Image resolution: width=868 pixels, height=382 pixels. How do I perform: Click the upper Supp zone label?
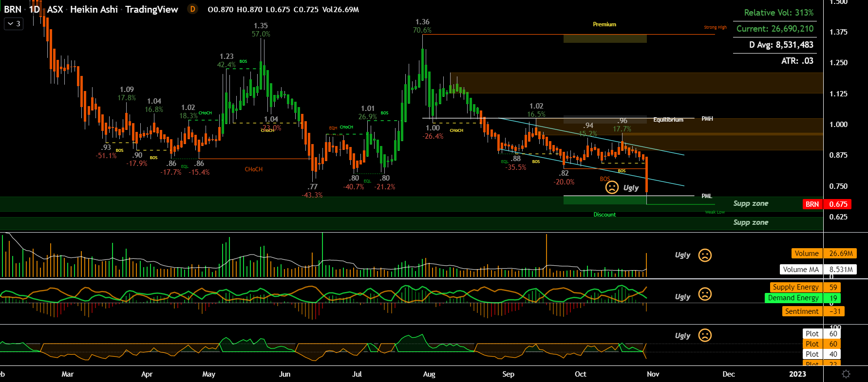(x=751, y=203)
